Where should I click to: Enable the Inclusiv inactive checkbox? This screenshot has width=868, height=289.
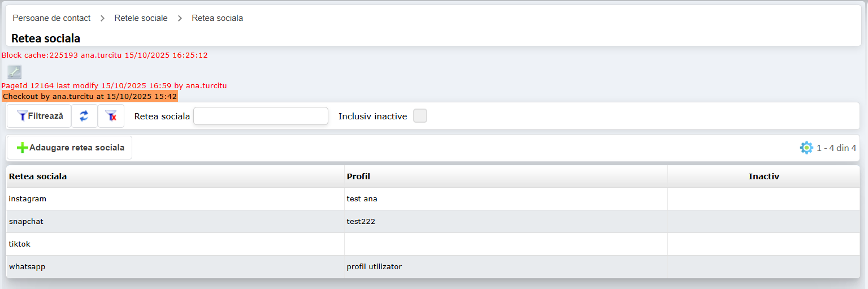coord(420,116)
